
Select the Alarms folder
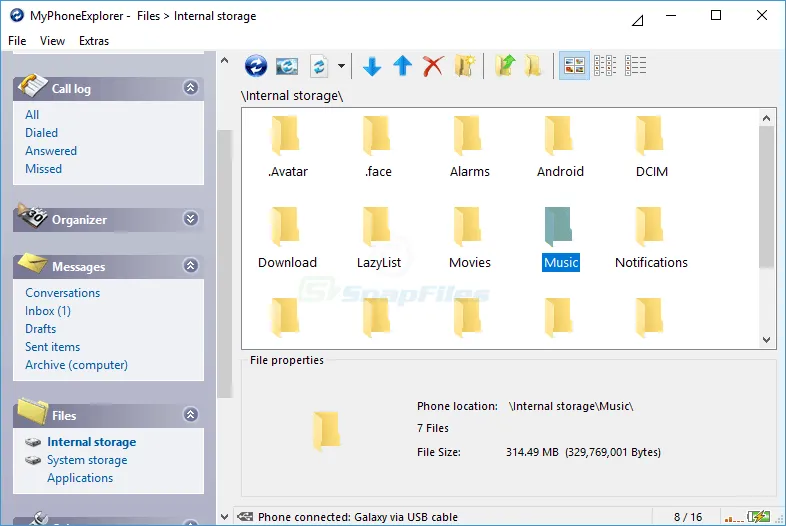[x=469, y=147]
